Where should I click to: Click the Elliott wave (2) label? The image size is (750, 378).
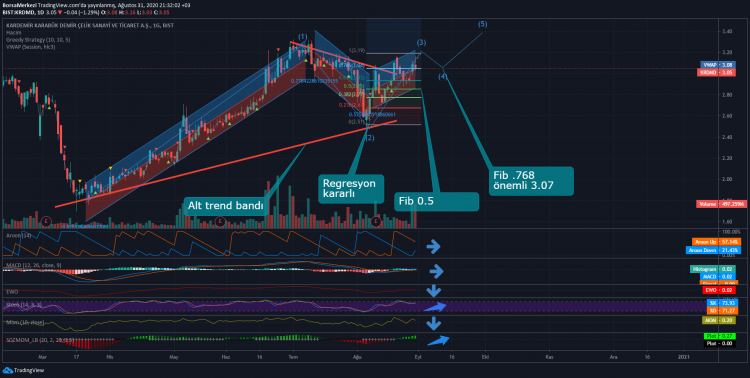coord(370,138)
